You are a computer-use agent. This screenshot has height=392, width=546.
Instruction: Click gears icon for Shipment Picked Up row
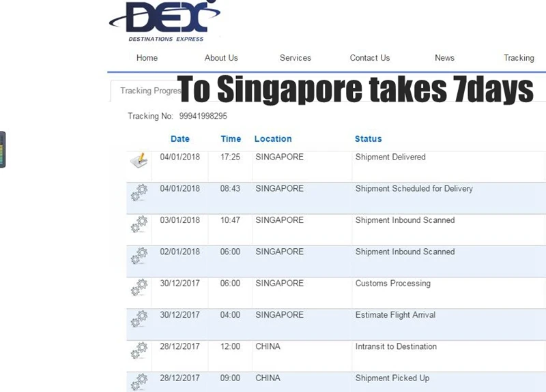point(139,382)
